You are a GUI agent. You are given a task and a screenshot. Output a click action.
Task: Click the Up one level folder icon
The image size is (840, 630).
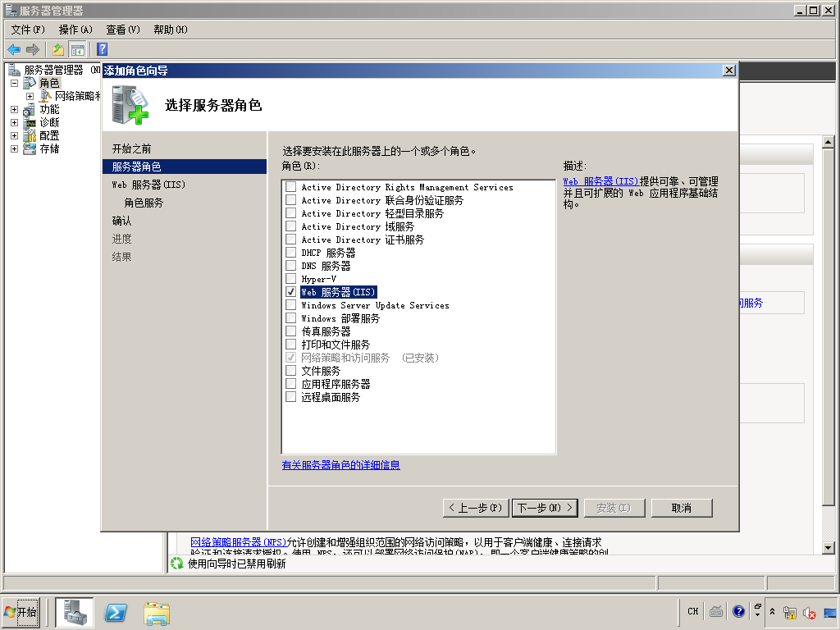point(58,49)
